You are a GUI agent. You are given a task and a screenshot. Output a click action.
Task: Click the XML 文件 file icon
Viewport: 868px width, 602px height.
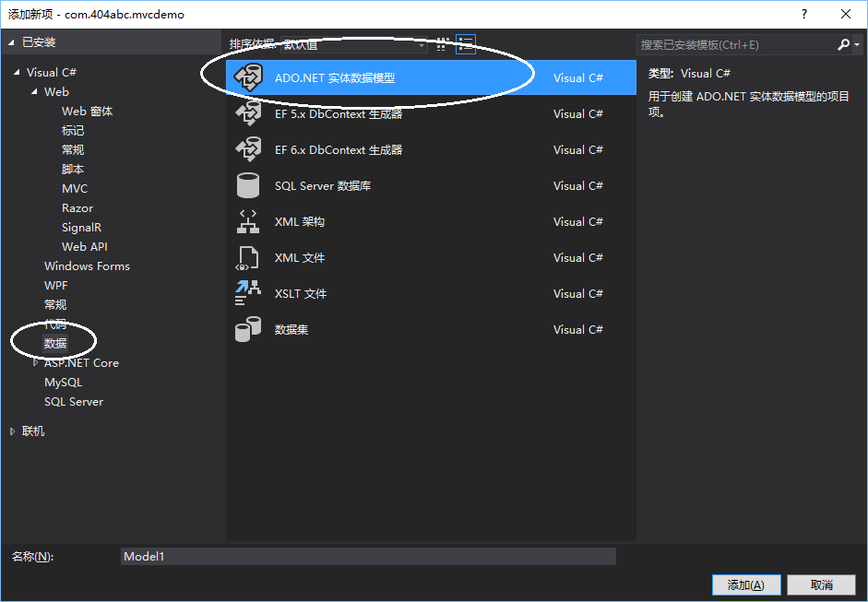pos(247,258)
